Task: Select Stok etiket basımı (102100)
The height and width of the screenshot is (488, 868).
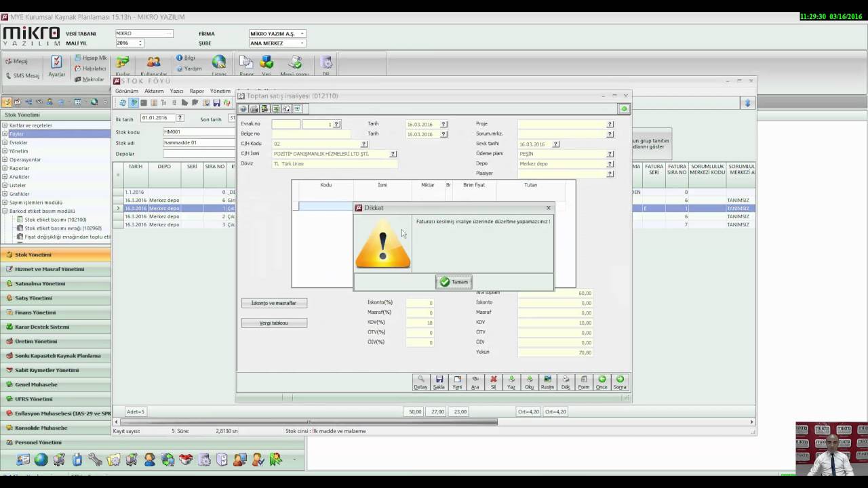Action: [x=56, y=220]
